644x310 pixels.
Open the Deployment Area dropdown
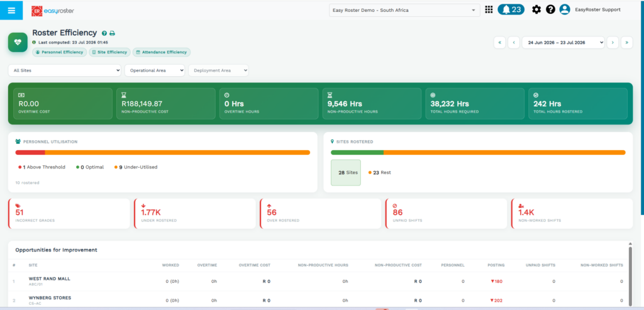(218, 70)
